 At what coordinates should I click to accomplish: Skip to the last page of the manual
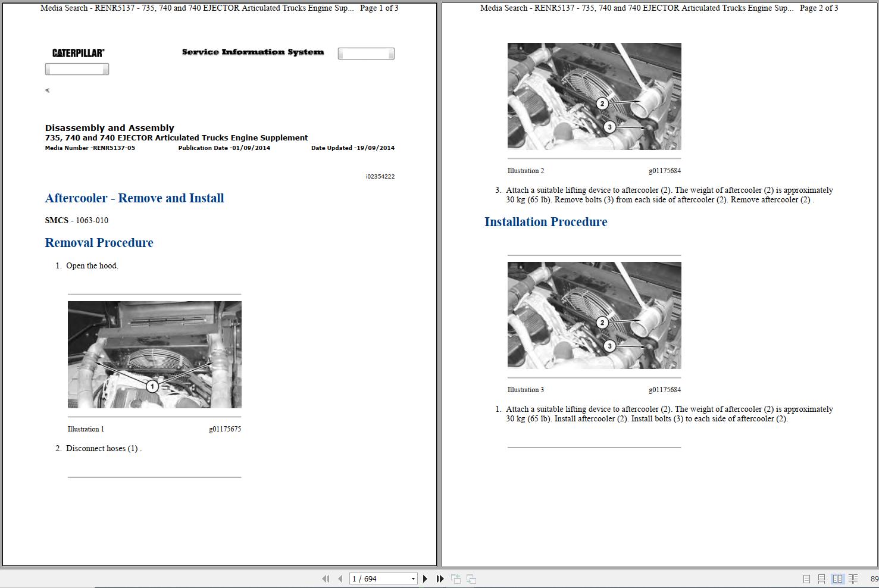pyautogui.click(x=439, y=578)
